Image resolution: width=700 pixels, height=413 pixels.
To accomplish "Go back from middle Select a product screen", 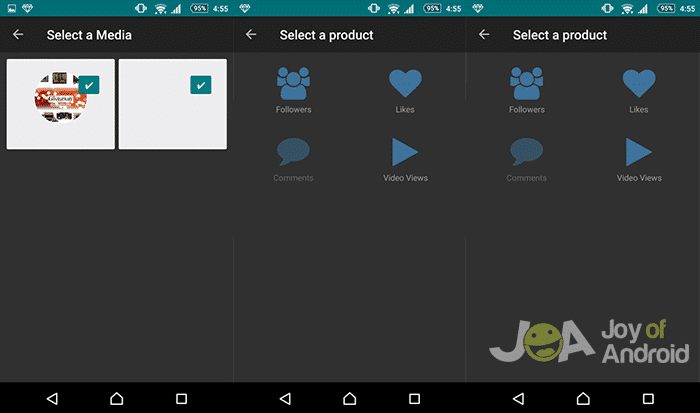I will (251, 34).
